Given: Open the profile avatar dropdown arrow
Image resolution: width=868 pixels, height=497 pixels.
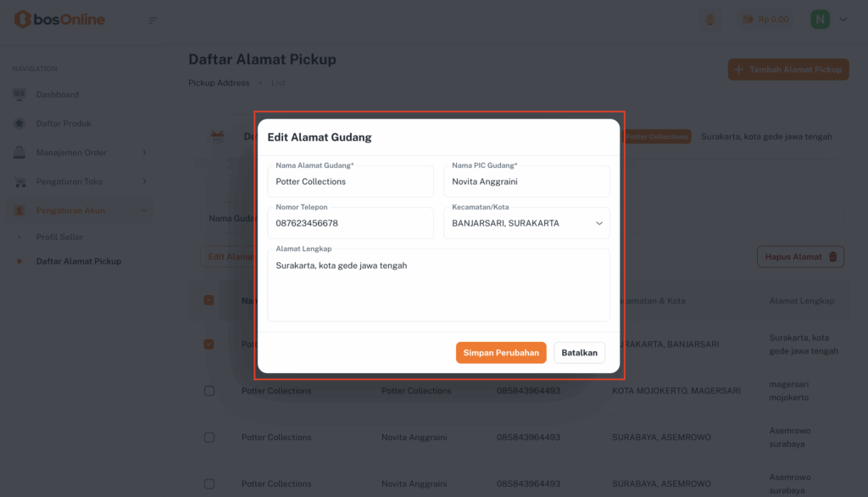Looking at the screenshot, I should [843, 20].
